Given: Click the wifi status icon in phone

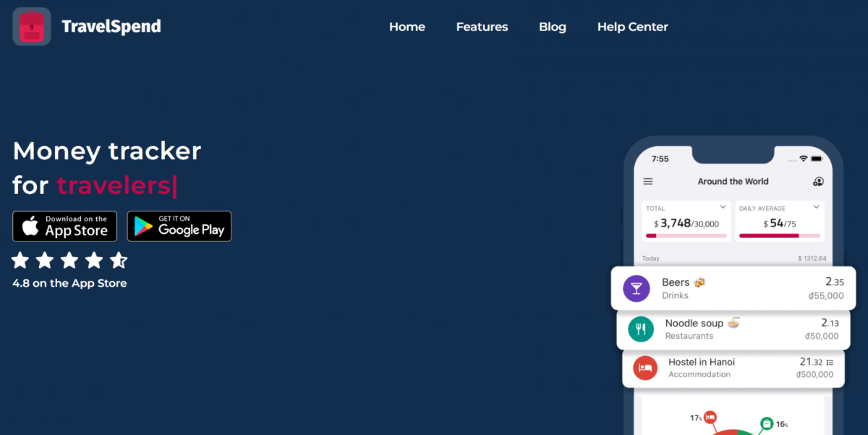Looking at the screenshot, I should pos(803,159).
